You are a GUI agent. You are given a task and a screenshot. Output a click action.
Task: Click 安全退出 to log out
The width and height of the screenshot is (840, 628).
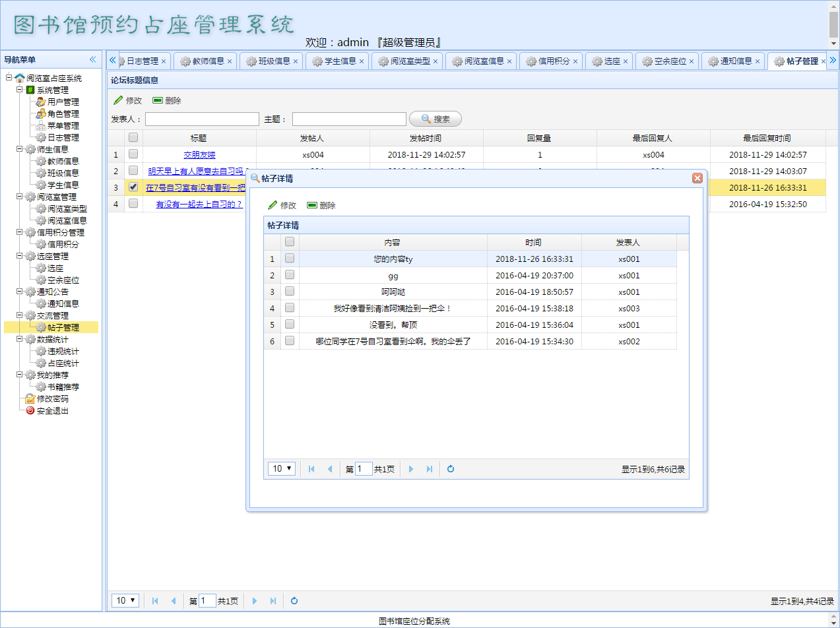53,410
